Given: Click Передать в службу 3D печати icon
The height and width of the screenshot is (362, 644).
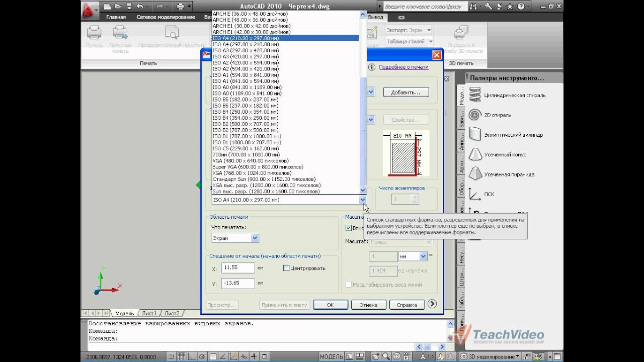Looking at the screenshot, I should pyautogui.click(x=461, y=33).
